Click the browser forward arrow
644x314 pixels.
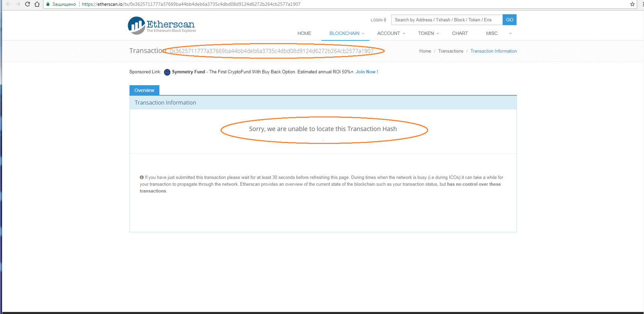(x=18, y=4)
